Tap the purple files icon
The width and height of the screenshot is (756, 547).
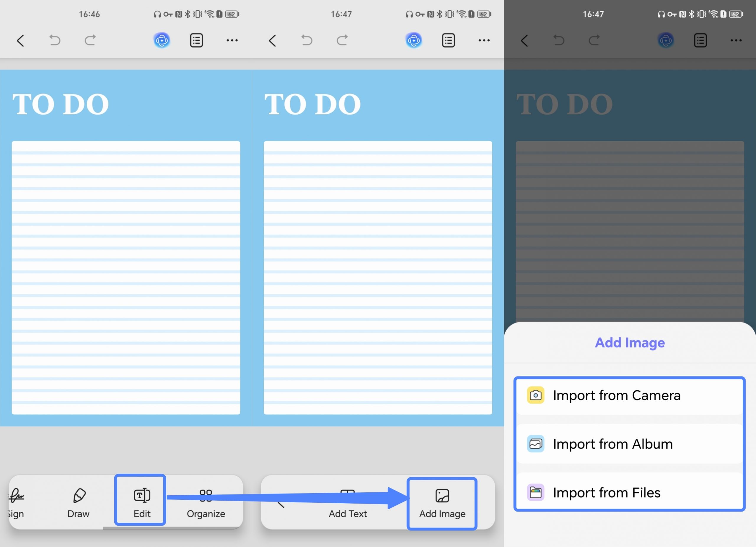(536, 492)
